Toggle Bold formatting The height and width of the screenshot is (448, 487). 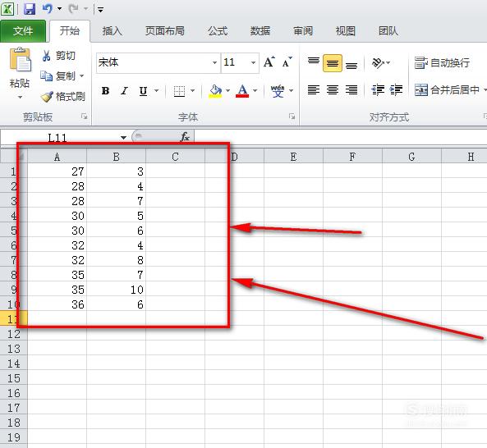(105, 91)
